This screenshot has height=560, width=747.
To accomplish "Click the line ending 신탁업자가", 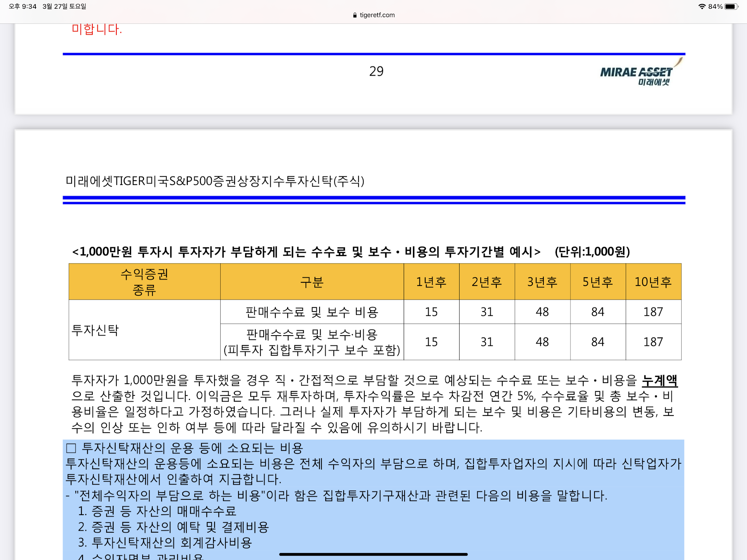I will (x=373, y=464).
